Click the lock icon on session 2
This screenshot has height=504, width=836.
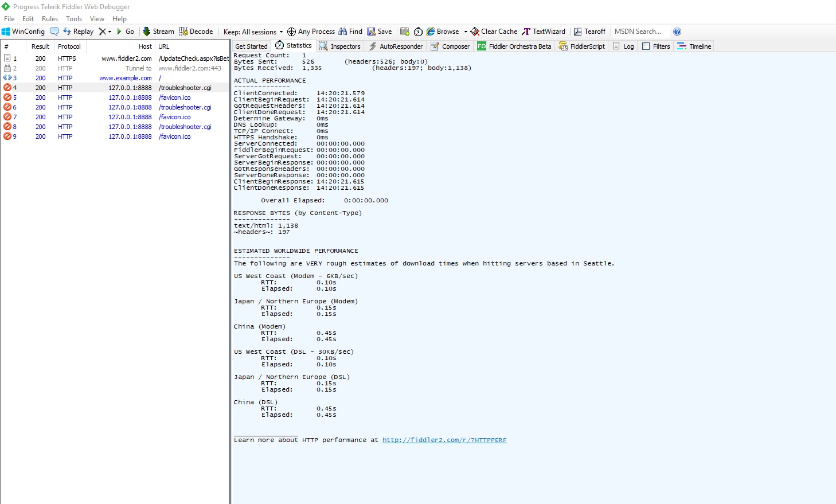7,68
